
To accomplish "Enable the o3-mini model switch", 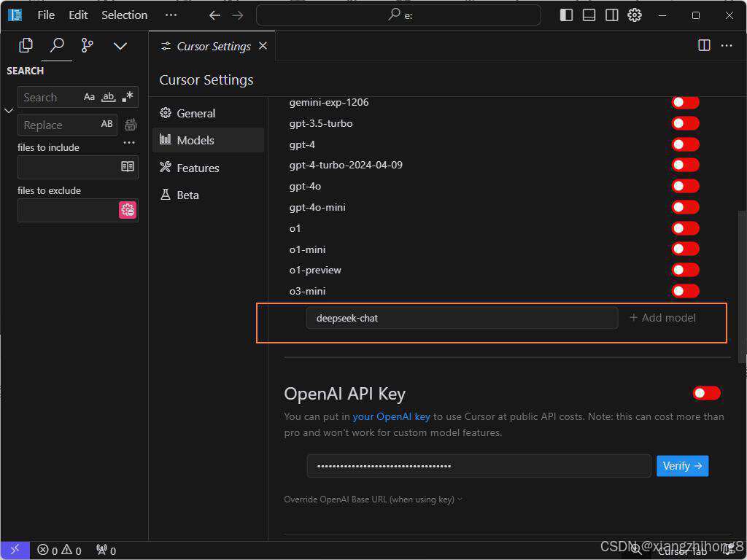I will (x=685, y=291).
